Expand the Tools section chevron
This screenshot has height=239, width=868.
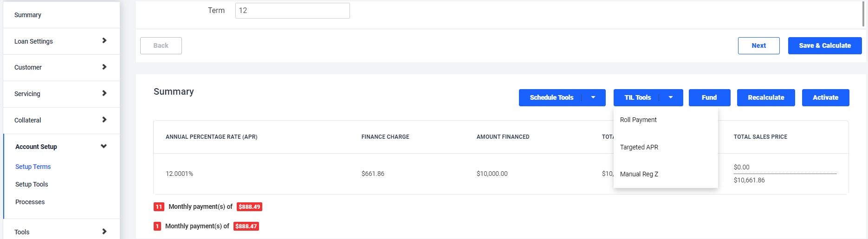click(104, 232)
